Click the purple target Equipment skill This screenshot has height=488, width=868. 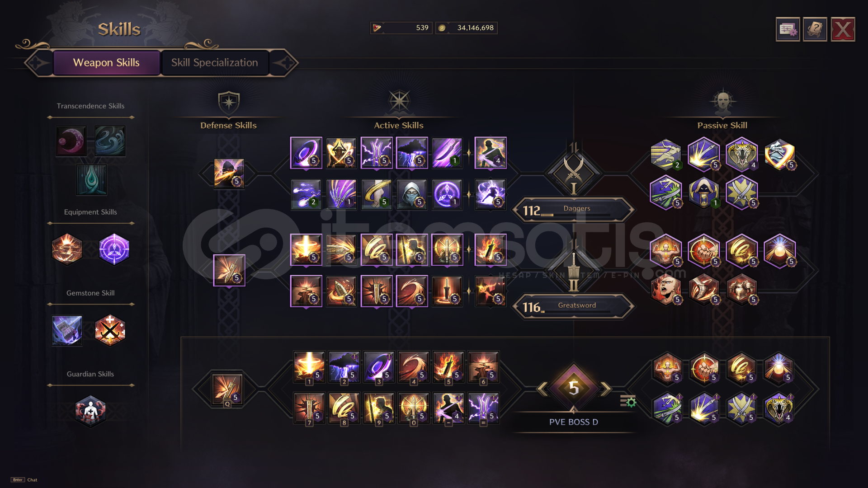click(114, 249)
